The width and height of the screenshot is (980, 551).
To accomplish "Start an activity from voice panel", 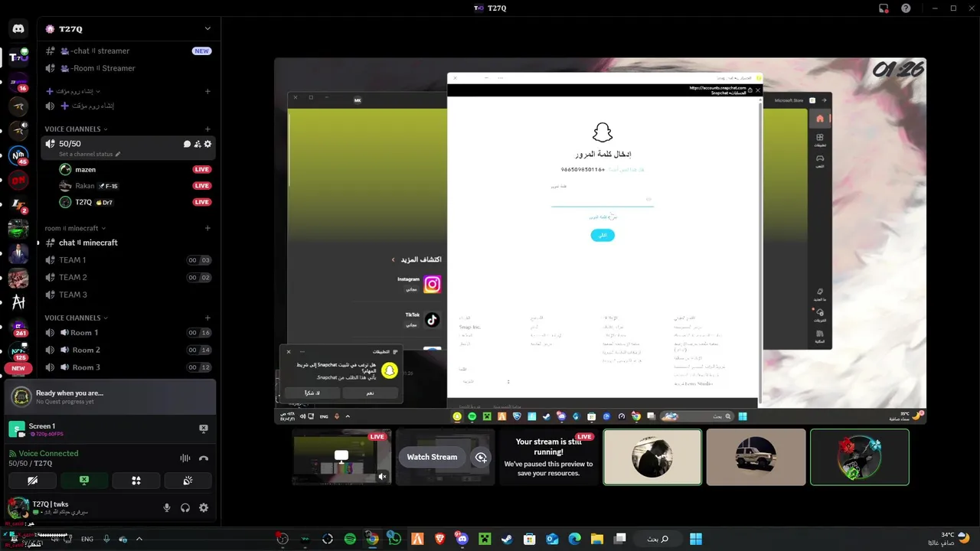I will pos(136,481).
